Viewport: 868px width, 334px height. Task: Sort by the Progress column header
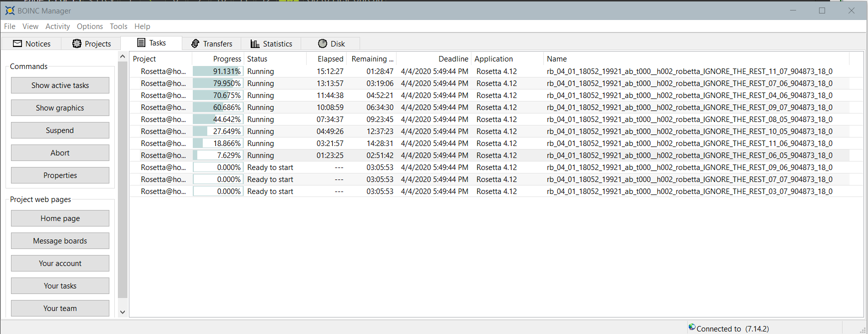[x=218, y=59]
